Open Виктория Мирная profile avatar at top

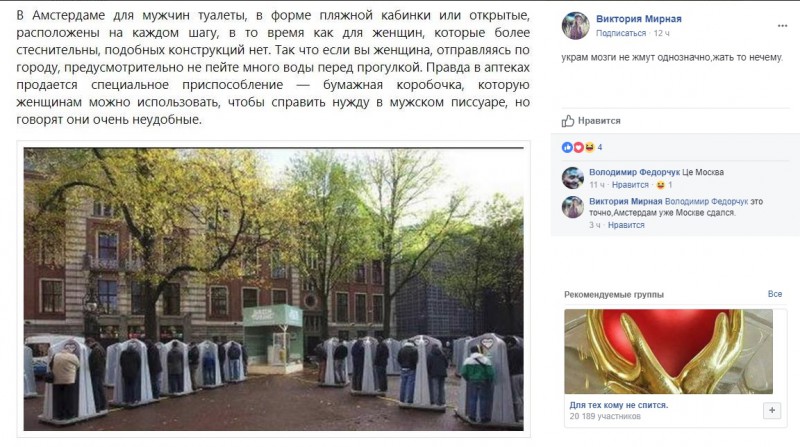pyautogui.click(x=576, y=26)
